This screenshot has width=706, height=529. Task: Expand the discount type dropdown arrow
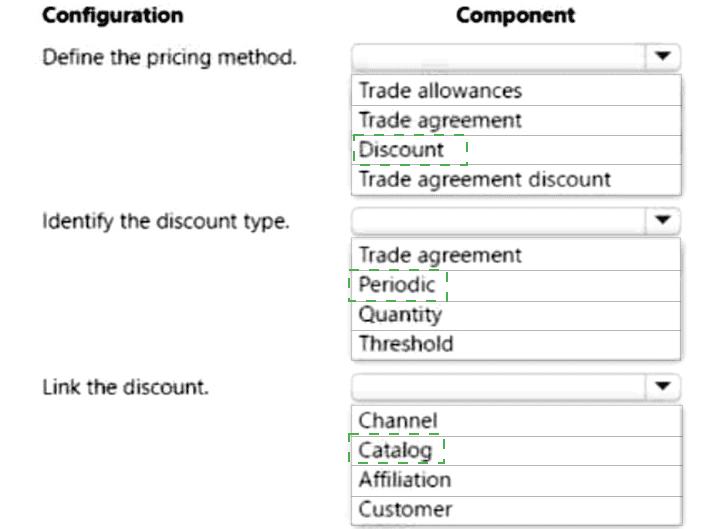[662, 220]
